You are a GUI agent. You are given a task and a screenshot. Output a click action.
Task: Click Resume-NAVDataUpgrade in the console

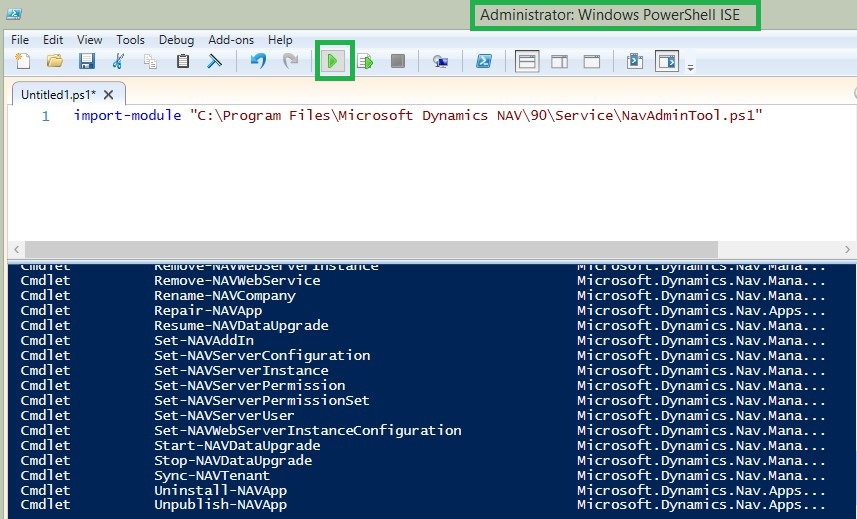click(x=241, y=326)
